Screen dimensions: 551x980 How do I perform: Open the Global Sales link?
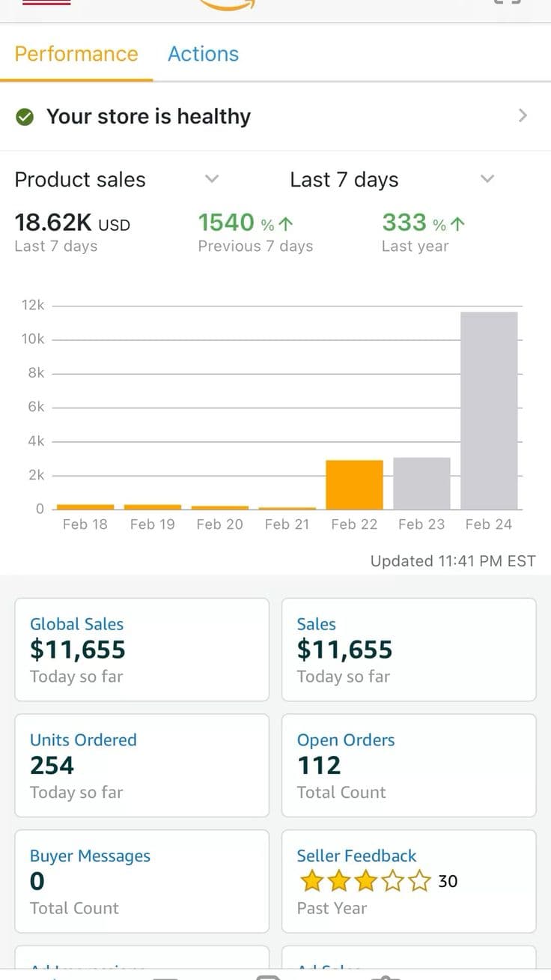pyautogui.click(x=76, y=624)
